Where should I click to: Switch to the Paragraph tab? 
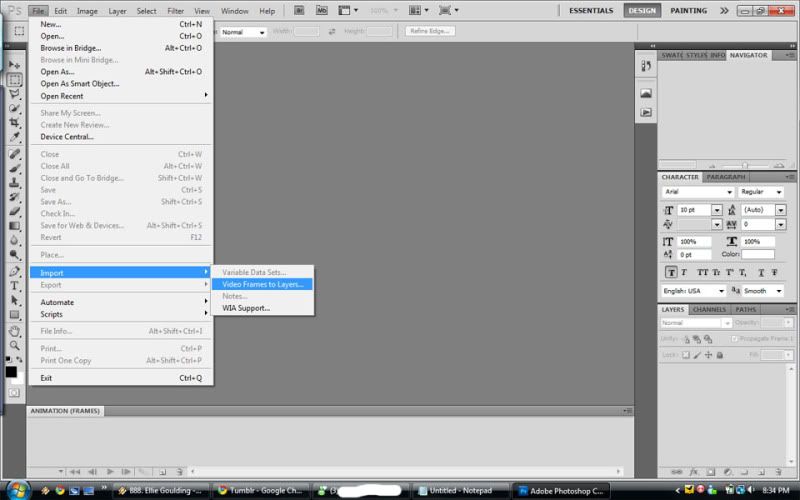pyautogui.click(x=726, y=177)
